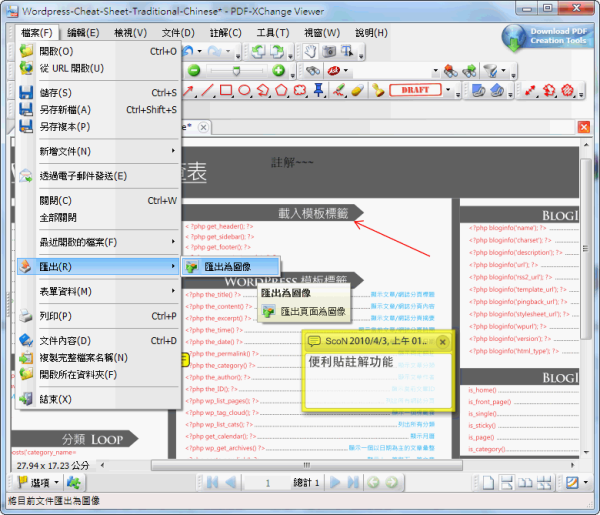This screenshot has width=600, height=515.
Task: Choose 儲存(S) menu entry
Action: point(98,93)
